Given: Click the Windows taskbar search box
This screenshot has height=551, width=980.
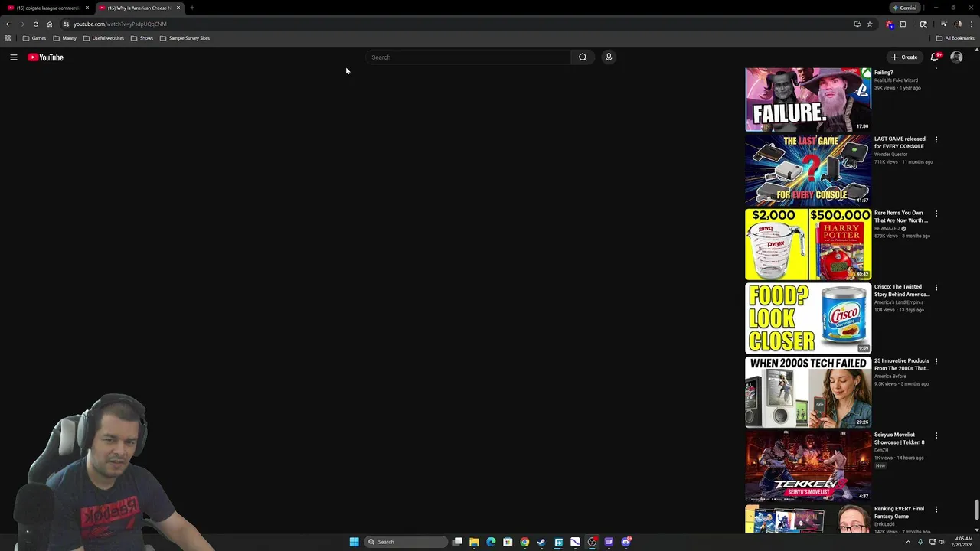Looking at the screenshot, I should [406, 542].
